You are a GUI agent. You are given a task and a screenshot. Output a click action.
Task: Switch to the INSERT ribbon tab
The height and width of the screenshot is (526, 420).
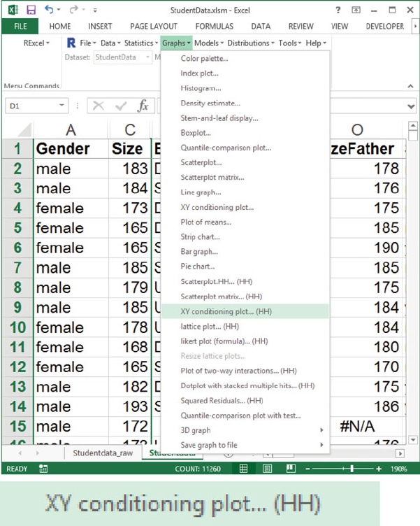(100, 26)
